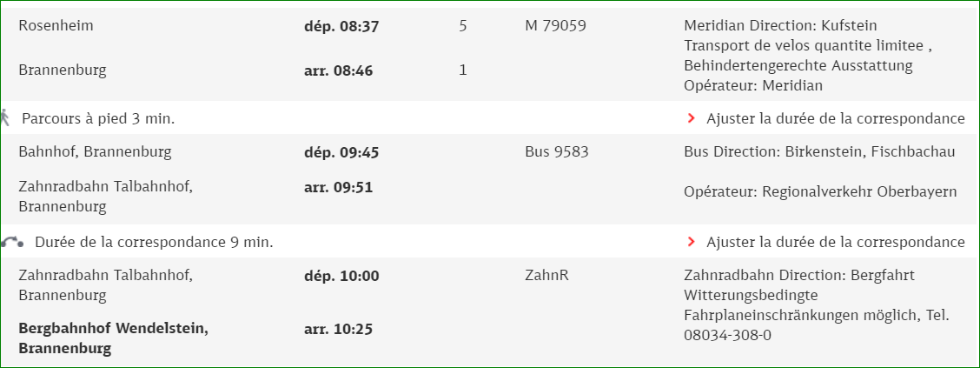Open the ZahnR service details
Image resolution: width=980 pixels, height=368 pixels.
tap(546, 275)
